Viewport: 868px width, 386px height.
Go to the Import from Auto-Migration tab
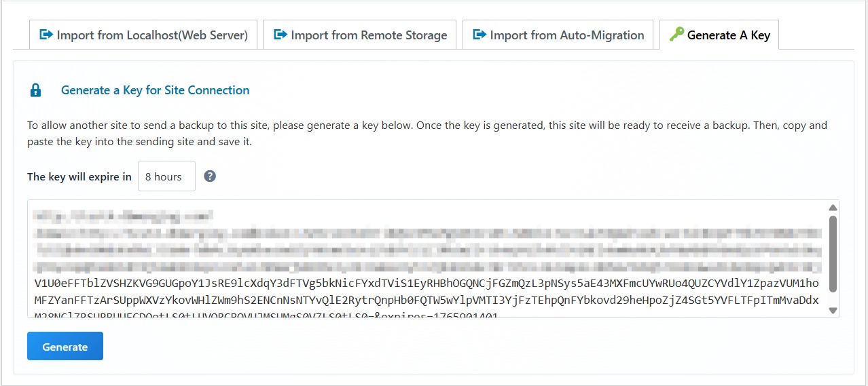coord(566,35)
